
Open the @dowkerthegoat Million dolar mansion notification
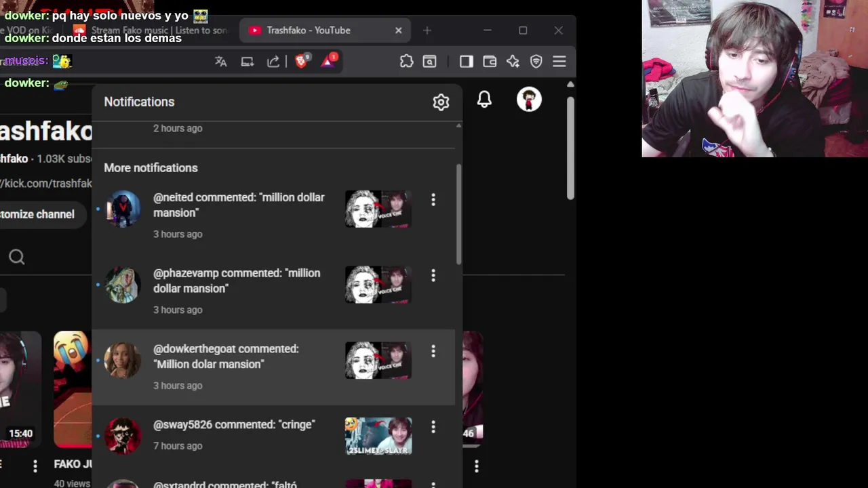(273, 367)
